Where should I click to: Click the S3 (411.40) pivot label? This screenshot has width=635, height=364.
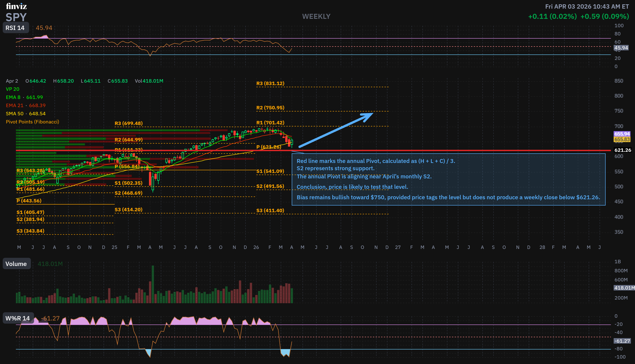point(270,211)
